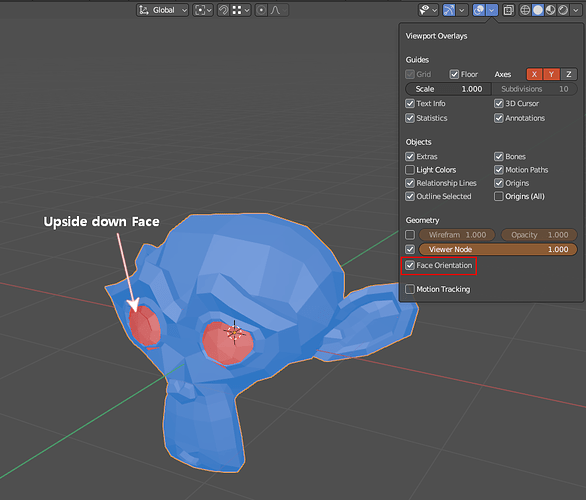Uncheck the Text Info checkbox
The width and height of the screenshot is (586, 500).
click(x=410, y=104)
